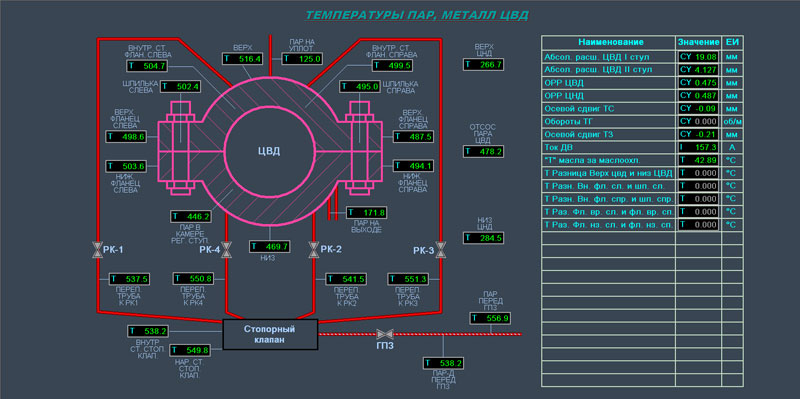Click the Значение column header

[698, 42]
